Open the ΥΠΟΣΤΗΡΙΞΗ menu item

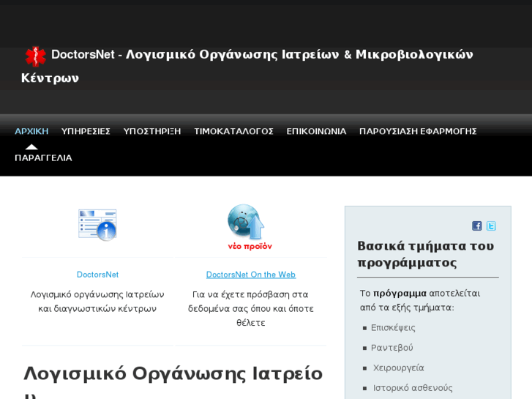152,132
